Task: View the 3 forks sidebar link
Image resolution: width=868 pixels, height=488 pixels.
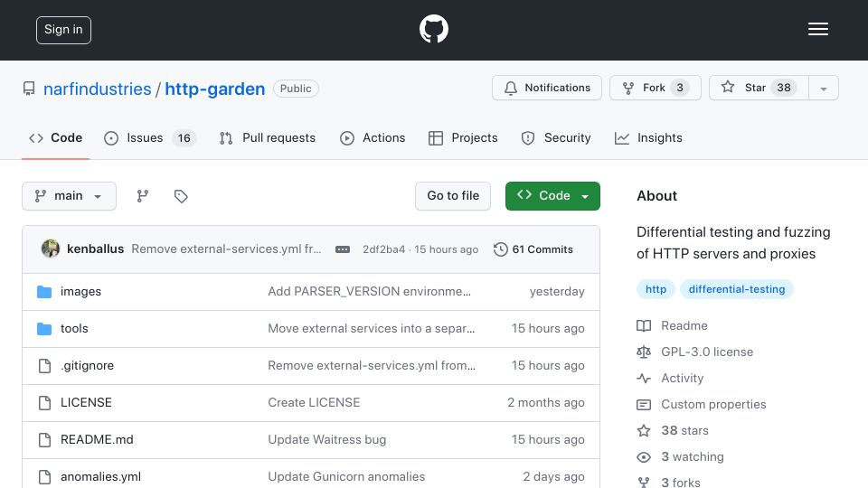Action: tap(669, 483)
